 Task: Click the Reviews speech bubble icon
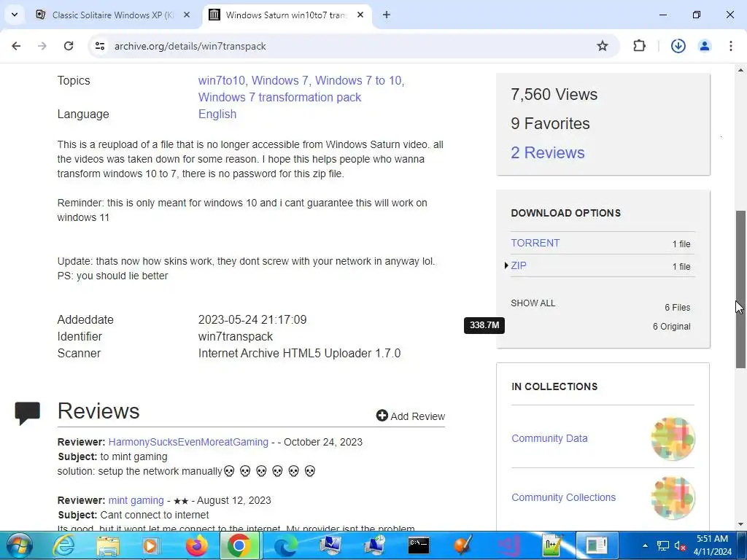pyautogui.click(x=27, y=413)
